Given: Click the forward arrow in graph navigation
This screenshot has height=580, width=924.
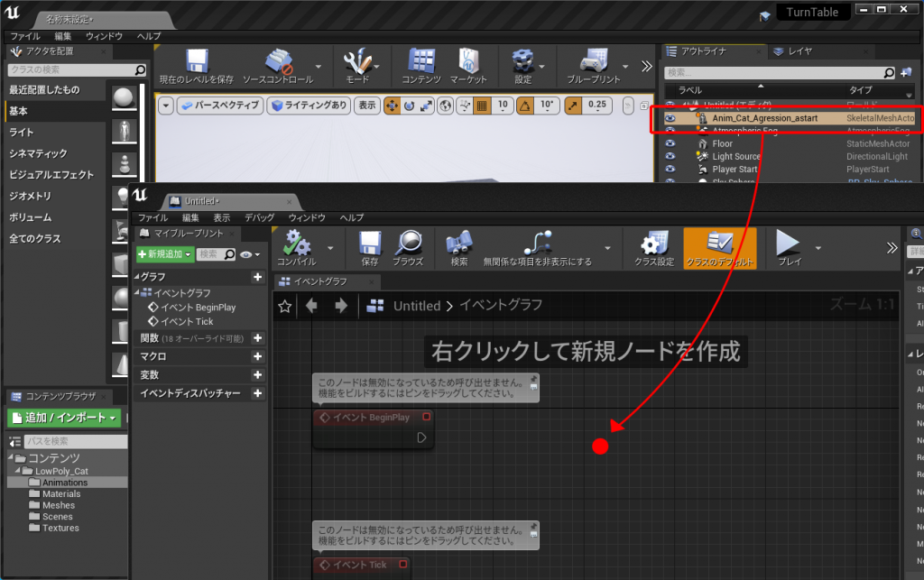Looking at the screenshot, I should 340,306.
